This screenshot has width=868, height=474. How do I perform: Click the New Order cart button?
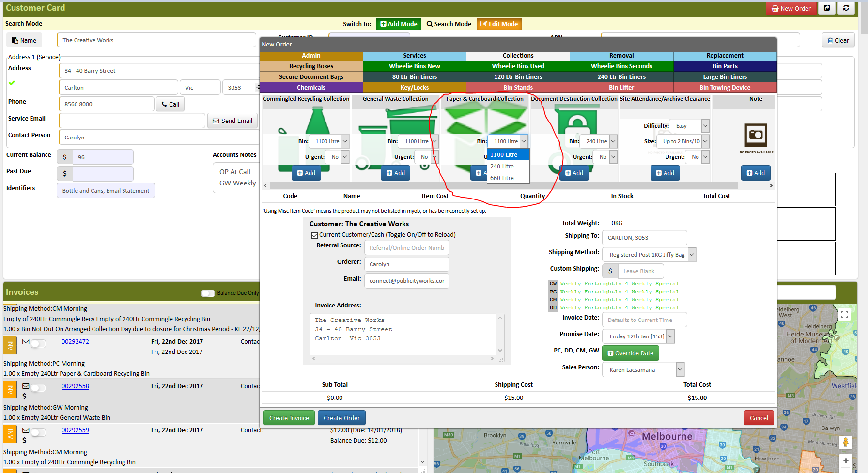790,8
